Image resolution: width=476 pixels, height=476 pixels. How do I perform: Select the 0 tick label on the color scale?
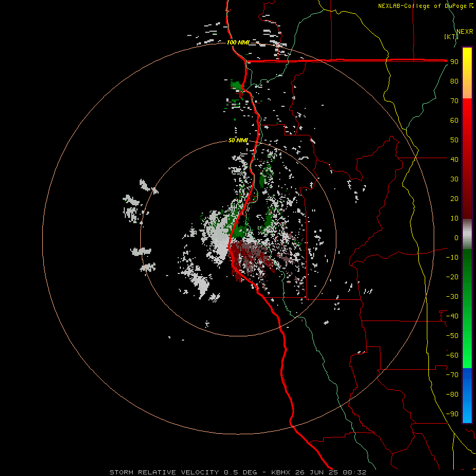[456, 238]
